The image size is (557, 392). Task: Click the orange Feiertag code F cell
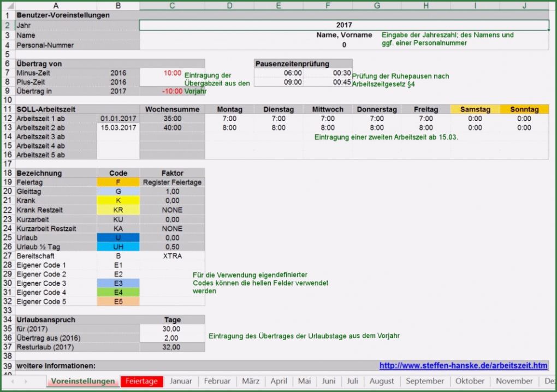118,182
